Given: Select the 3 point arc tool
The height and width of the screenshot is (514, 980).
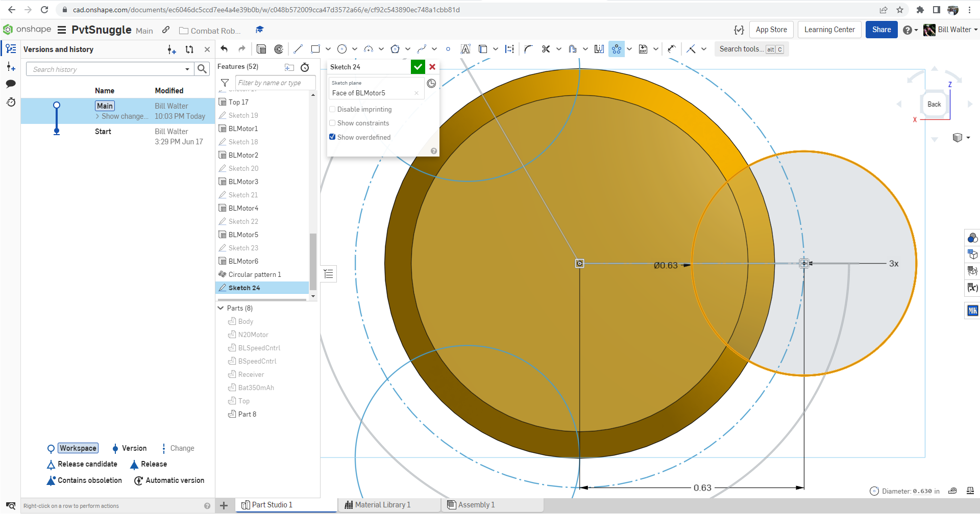Looking at the screenshot, I should (369, 49).
